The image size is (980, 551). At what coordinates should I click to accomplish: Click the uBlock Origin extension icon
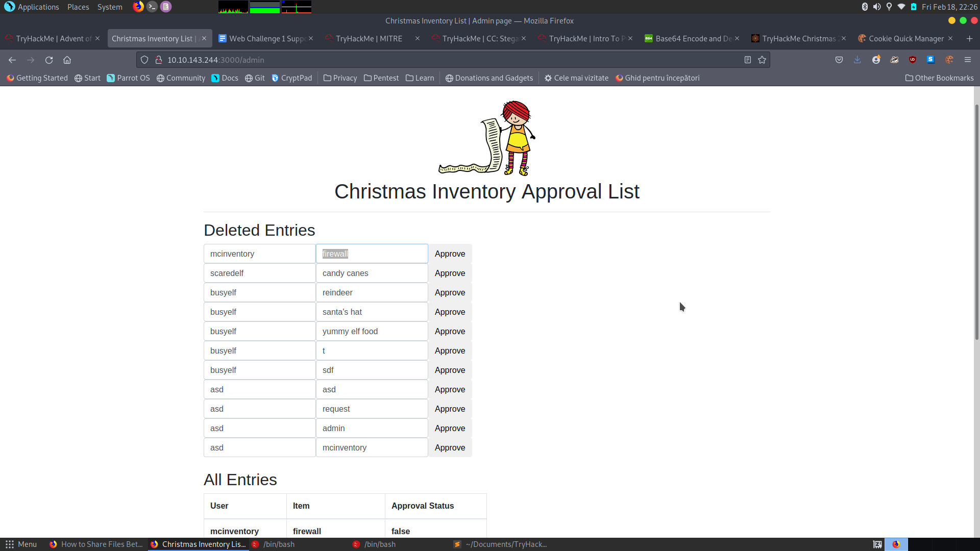click(x=913, y=60)
